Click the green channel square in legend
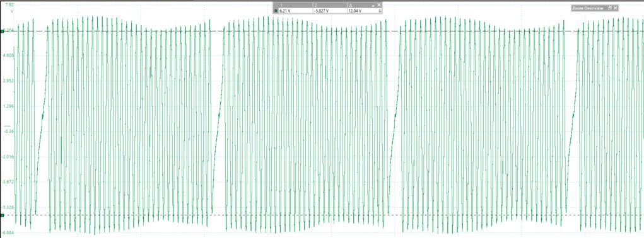 click(x=276, y=11)
